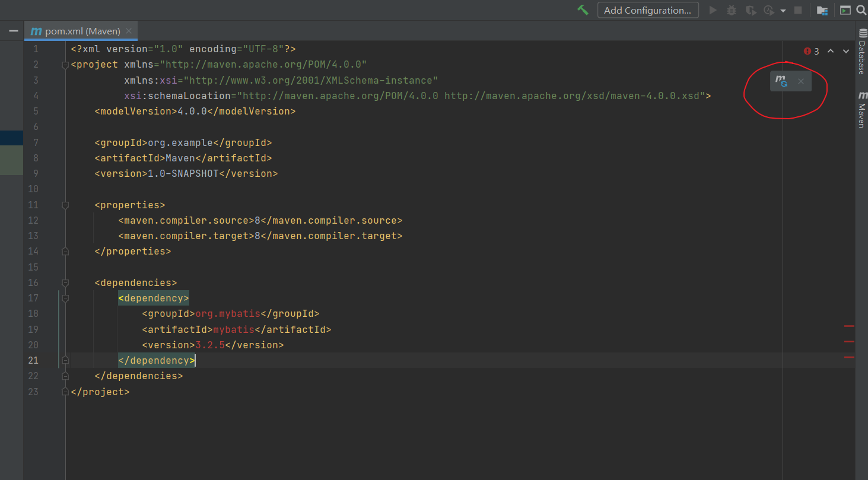
Task: Click the green Build Project hammer icon
Action: click(583, 10)
